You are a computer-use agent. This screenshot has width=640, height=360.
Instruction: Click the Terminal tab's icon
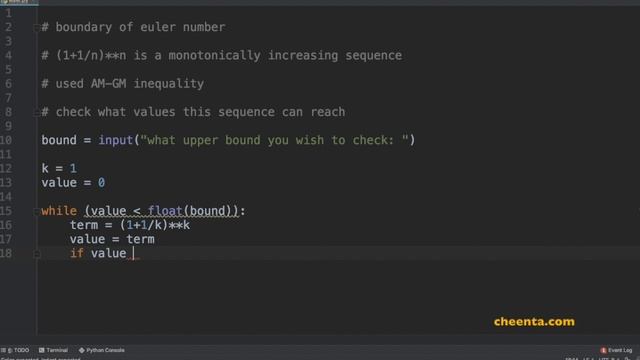pyautogui.click(x=41, y=350)
